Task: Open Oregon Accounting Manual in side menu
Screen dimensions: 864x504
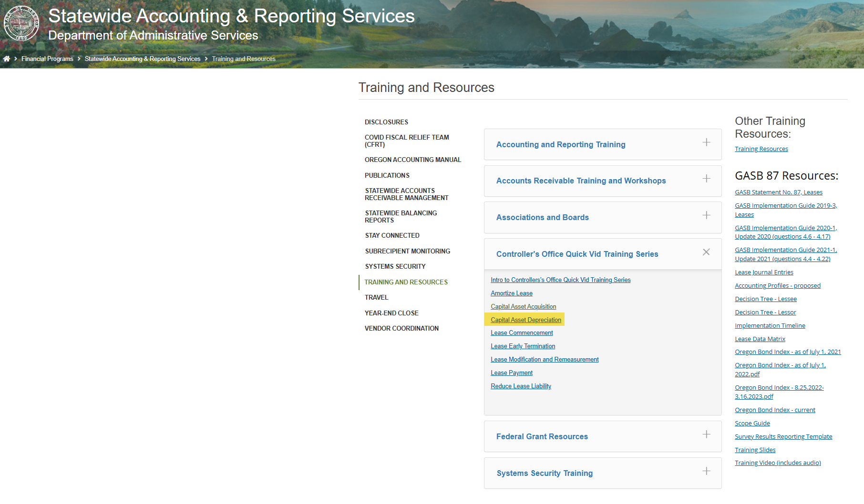Action: coord(412,160)
